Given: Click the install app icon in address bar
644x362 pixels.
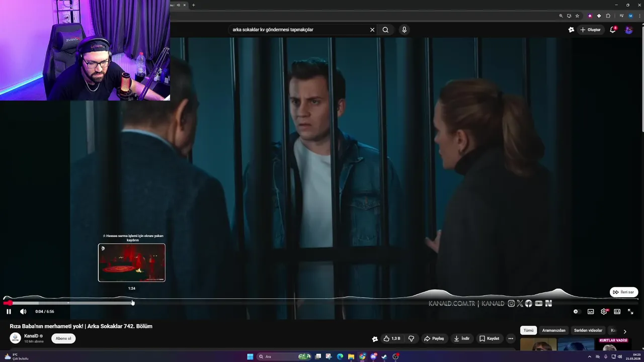Looking at the screenshot, I should [x=569, y=16].
